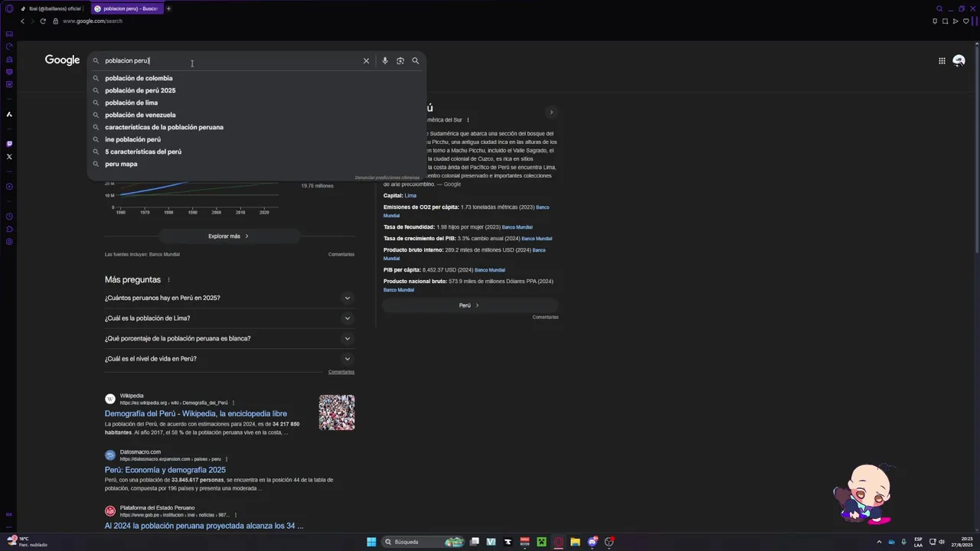Go back with the browser back arrow
This screenshot has width=980, height=551.
pos(22,21)
